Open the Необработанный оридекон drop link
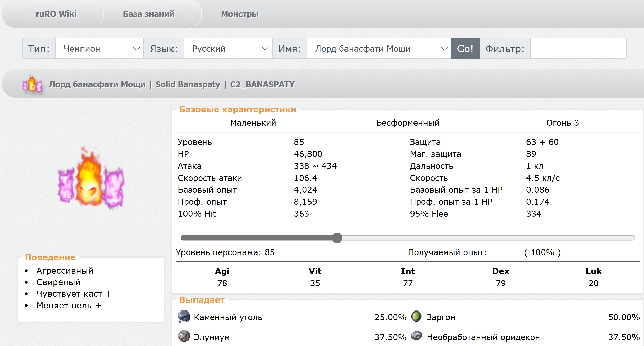Image resolution: width=644 pixels, height=346 pixels. click(483, 337)
